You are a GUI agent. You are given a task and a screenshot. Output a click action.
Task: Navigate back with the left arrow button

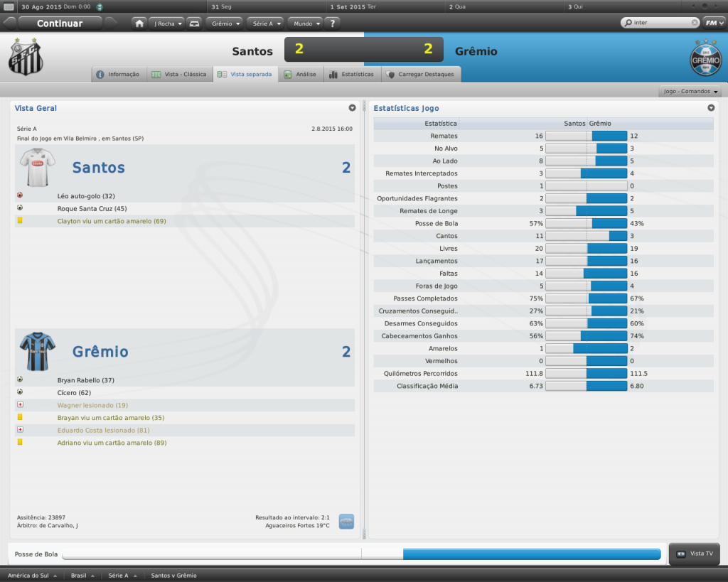click(10, 23)
